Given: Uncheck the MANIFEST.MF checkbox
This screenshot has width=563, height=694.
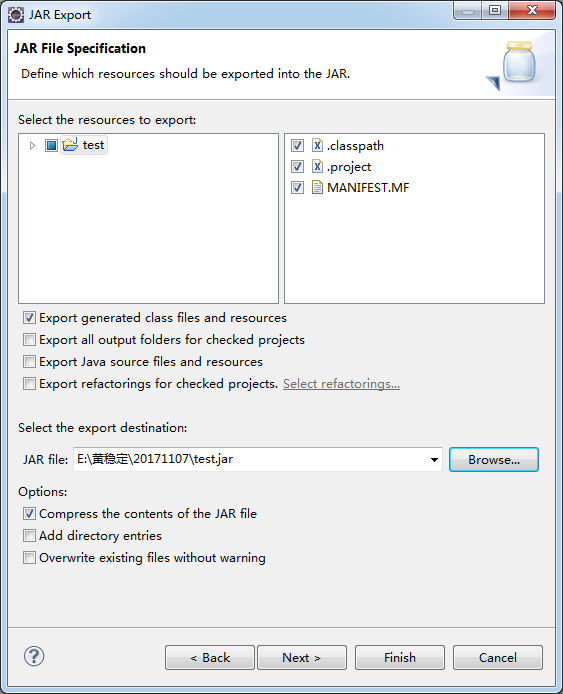Looking at the screenshot, I should point(297,187).
